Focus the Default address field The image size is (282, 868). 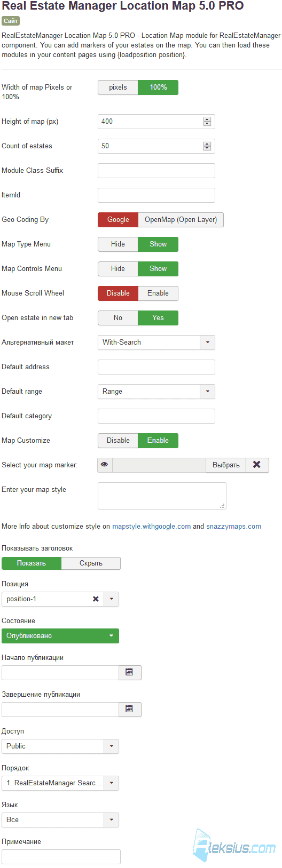[156, 367]
